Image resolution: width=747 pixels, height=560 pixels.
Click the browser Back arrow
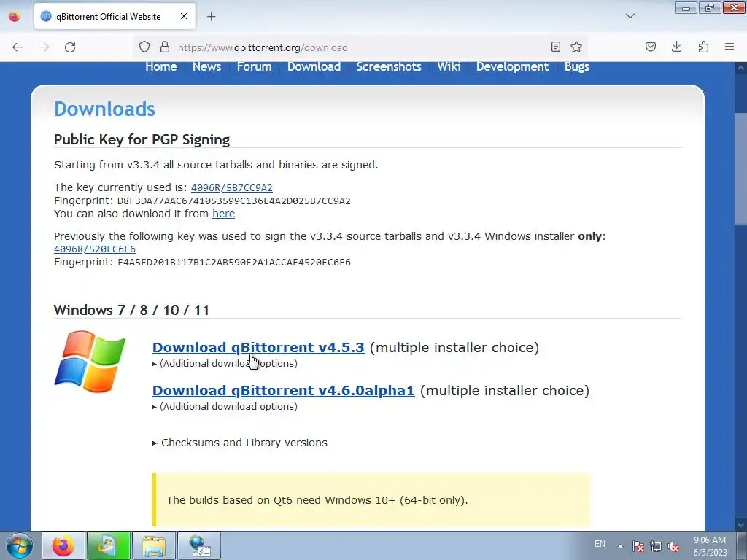click(x=18, y=47)
